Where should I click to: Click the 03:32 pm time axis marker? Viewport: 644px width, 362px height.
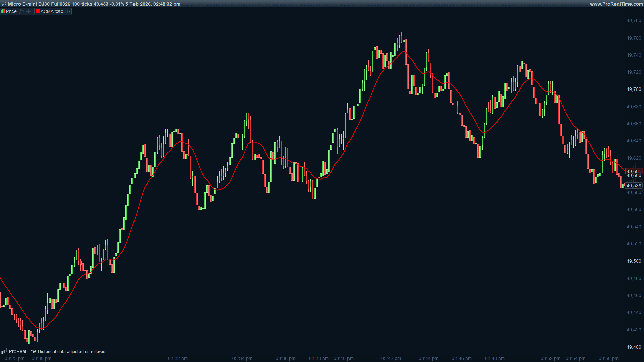click(x=178, y=358)
